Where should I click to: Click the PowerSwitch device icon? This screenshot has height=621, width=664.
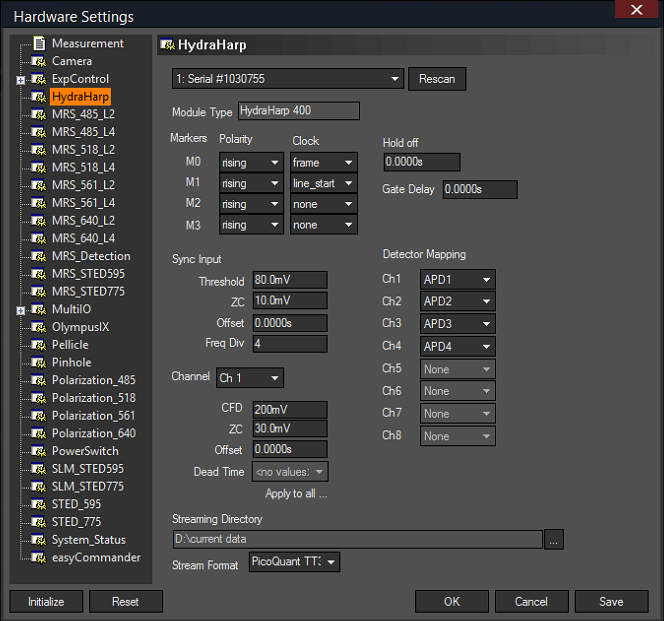39,451
